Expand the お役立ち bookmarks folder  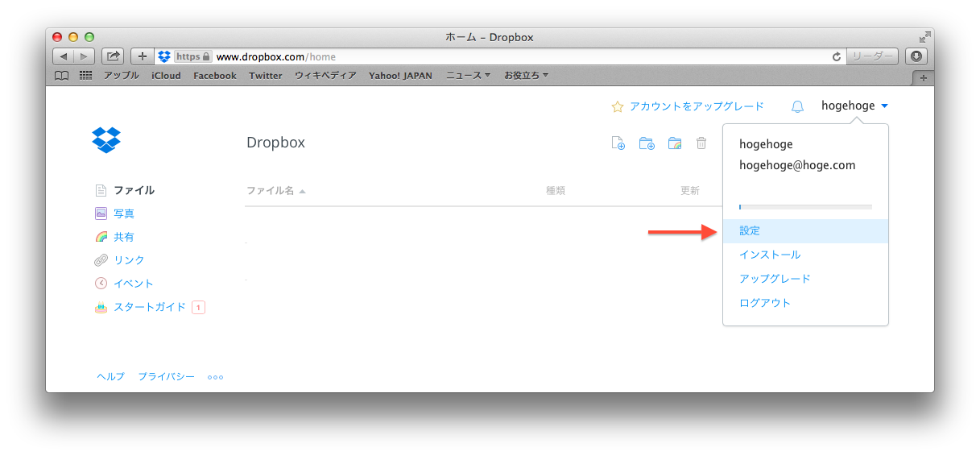[526, 76]
